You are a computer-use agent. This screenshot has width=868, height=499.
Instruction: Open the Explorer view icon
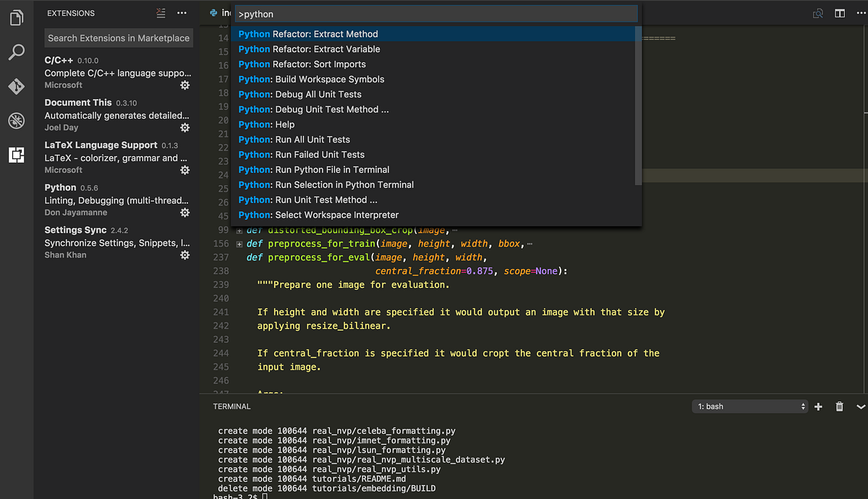point(16,17)
